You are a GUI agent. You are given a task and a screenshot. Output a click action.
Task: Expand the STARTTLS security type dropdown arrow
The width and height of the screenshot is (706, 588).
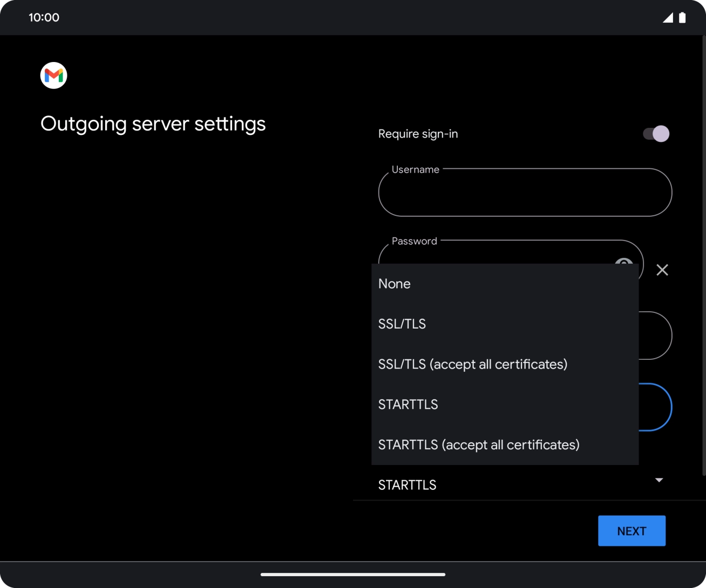tap(659, 480)
